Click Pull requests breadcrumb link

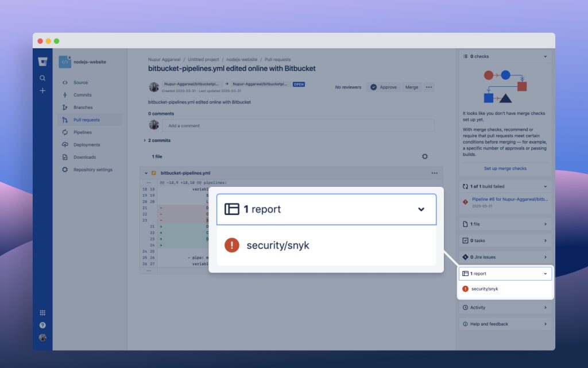[277, 59]
